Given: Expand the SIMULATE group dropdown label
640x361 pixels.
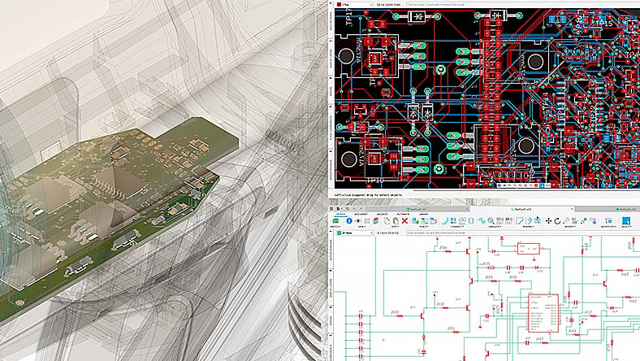Looking at the screenshot, I should [495, 227].
